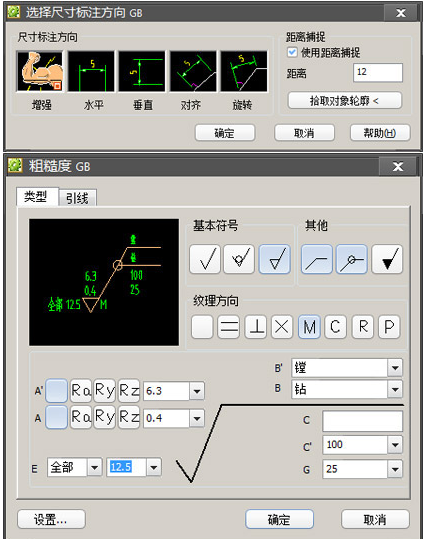Choose the 水平 horizontal dimension icon
Viewport: 425px width, 539px height.
(x=91, y=72)
